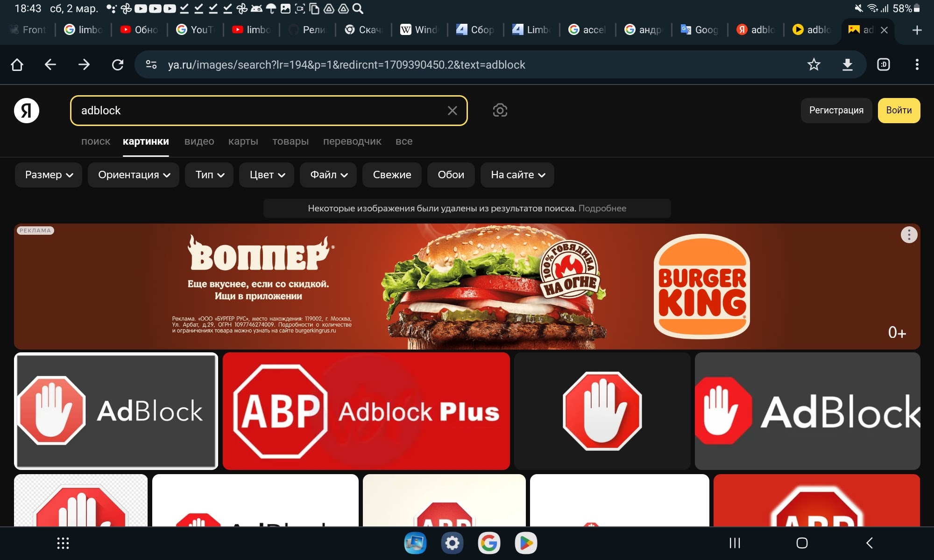
Task: Switch to the YouT browser tab
Action: [x=196, y=30]
